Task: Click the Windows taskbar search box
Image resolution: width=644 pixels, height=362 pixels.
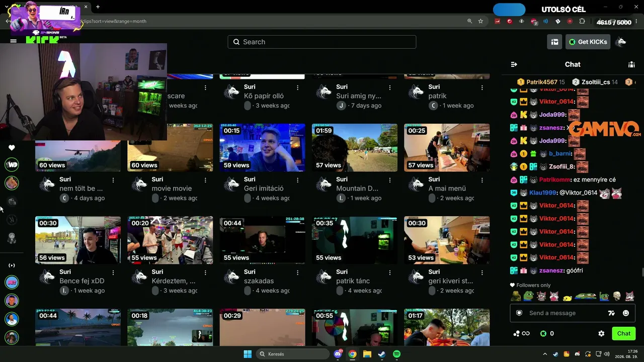Action: point(292,354)
